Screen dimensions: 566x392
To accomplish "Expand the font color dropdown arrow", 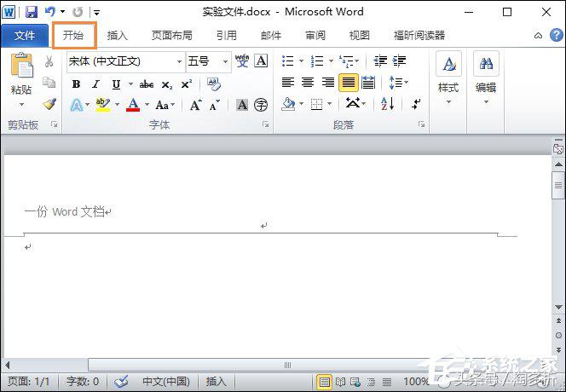I will click(147, 105).
